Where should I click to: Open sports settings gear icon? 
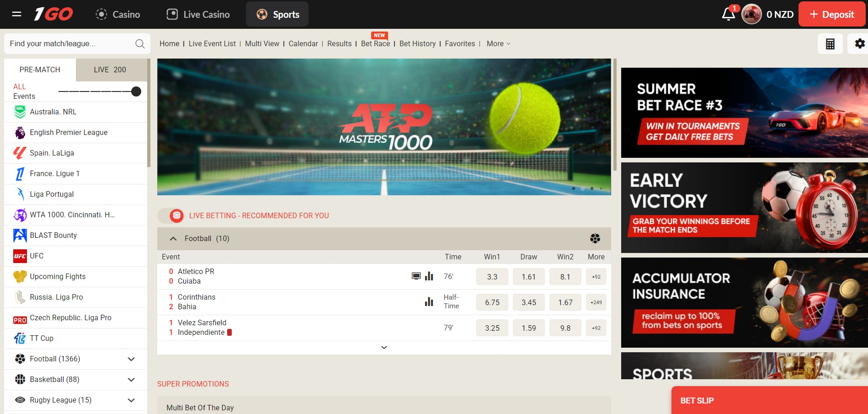point(859,44)
